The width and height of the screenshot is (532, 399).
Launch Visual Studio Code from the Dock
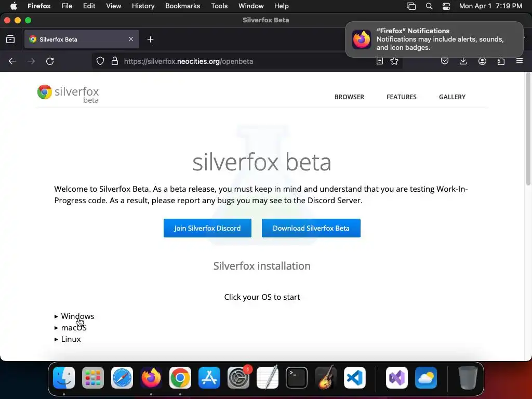point(354,377)
